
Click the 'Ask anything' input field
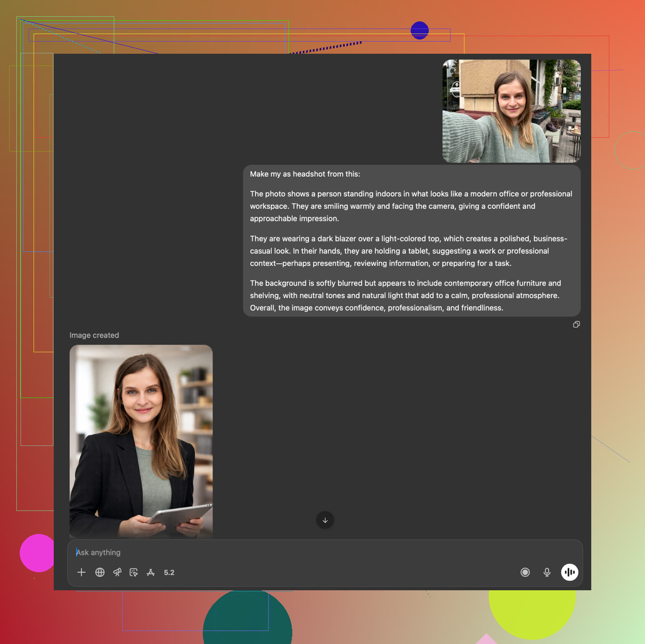tap(294, 552)
